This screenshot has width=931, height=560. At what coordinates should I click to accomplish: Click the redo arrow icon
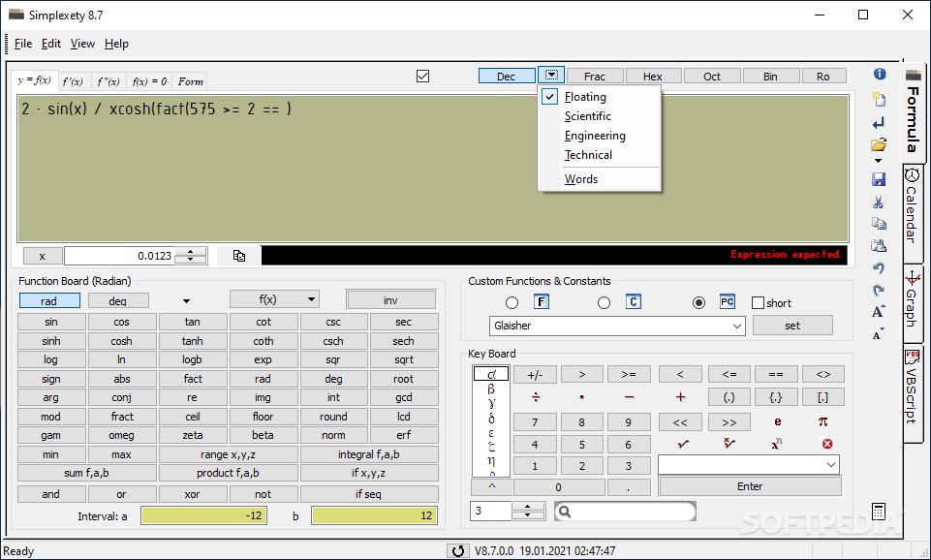coord(879,290)
